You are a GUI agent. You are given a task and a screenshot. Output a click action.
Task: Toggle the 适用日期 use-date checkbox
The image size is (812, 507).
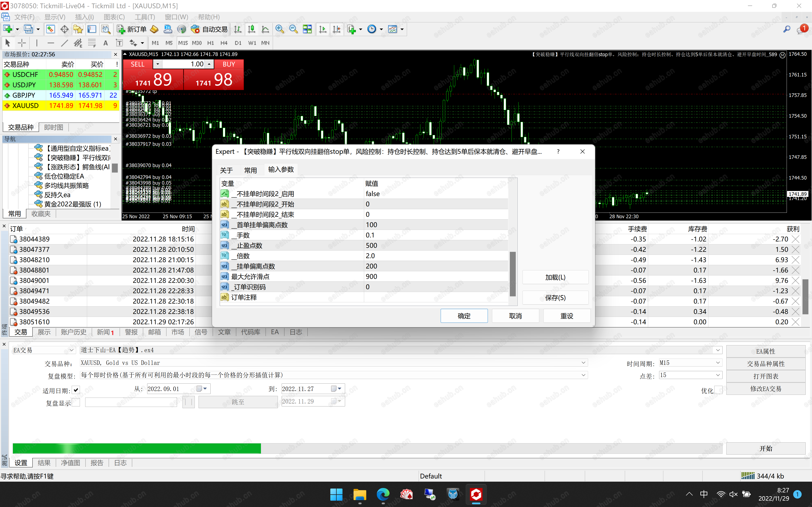(x=76, y=390)
